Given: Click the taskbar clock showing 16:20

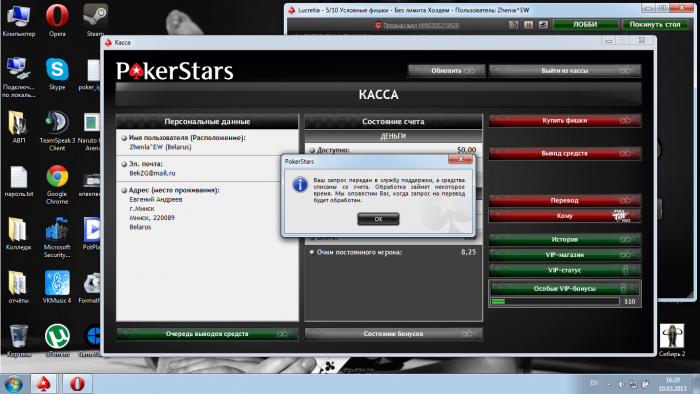Looking at the screenshot, I should [672, 384].
